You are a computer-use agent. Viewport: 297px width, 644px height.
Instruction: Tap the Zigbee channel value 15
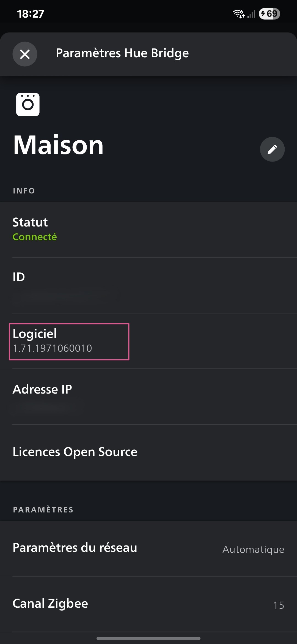pos(279,605)
